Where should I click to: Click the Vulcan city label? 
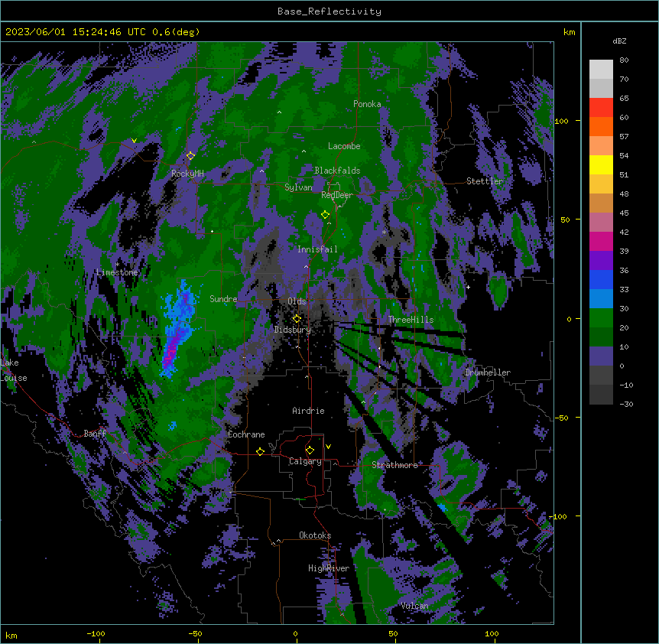414,606
